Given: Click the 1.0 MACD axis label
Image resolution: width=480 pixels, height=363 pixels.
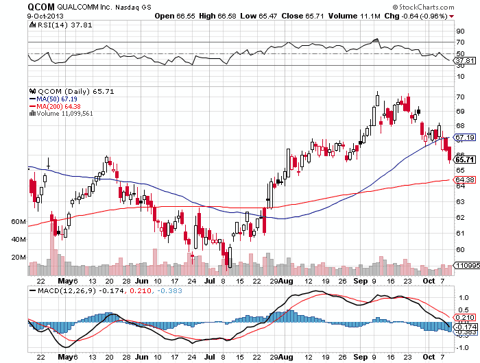Looking at the screenshot, I should point(464,297).
